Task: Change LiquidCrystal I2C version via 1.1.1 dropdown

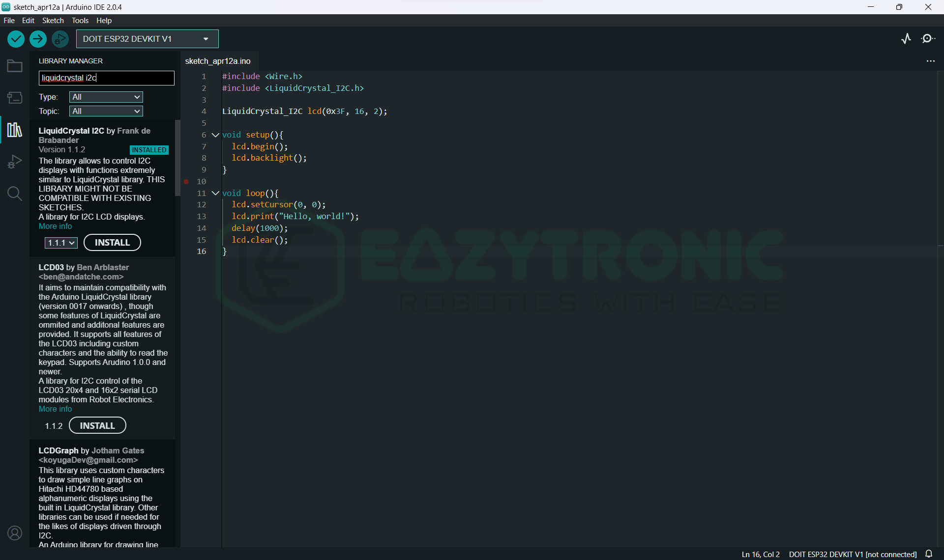Action: 60,242
